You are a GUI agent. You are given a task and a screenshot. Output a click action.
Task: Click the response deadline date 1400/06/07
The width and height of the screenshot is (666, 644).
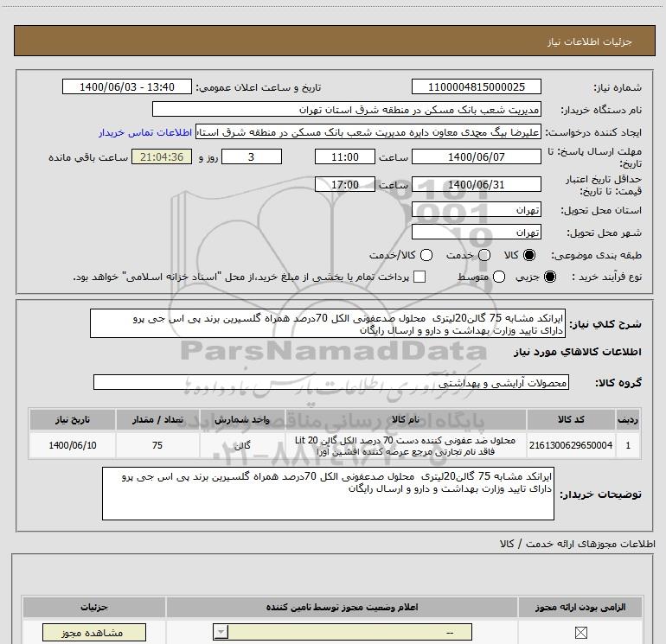(476, 156)
